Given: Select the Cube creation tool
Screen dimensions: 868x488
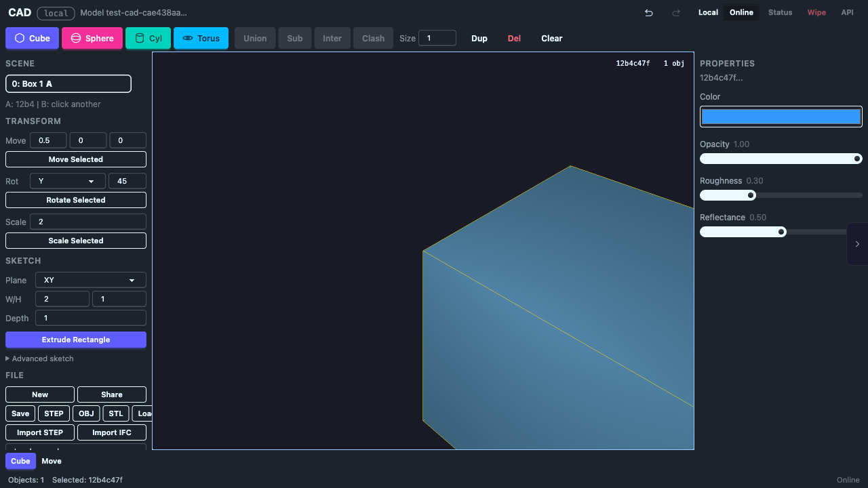Looking at the screenshot, I should [32, 38].
